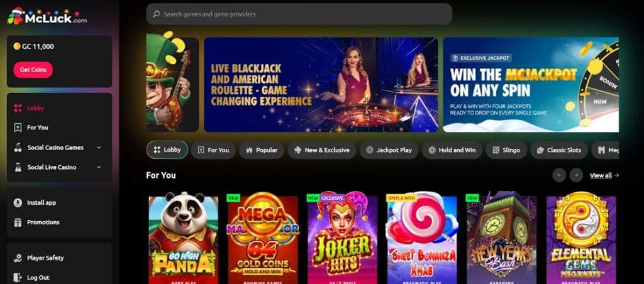
Task: Select the Jackpot Play category tab
Action: click(x=389, y=150)
